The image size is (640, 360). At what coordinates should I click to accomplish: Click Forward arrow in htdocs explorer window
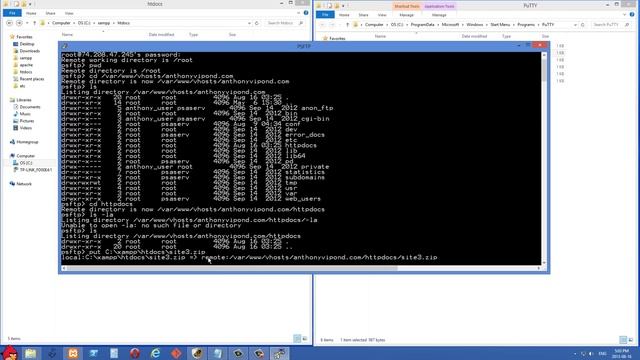pyautogui.click(x=19, y=23)
